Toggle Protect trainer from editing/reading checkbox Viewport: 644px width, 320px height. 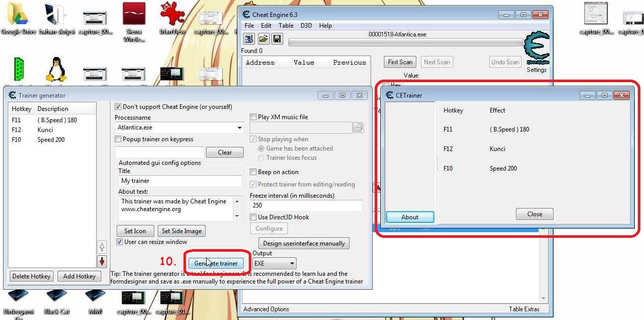253,184
